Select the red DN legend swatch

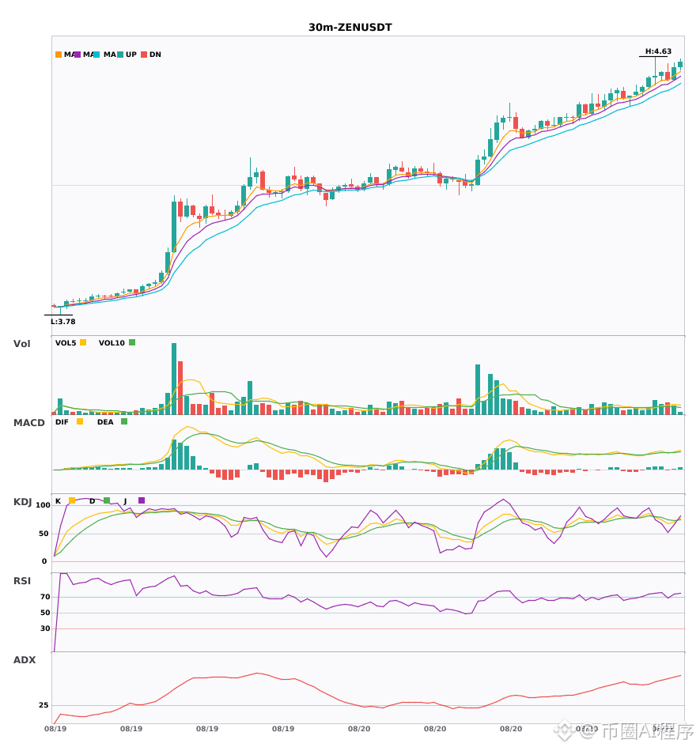(x=144, y=55)
